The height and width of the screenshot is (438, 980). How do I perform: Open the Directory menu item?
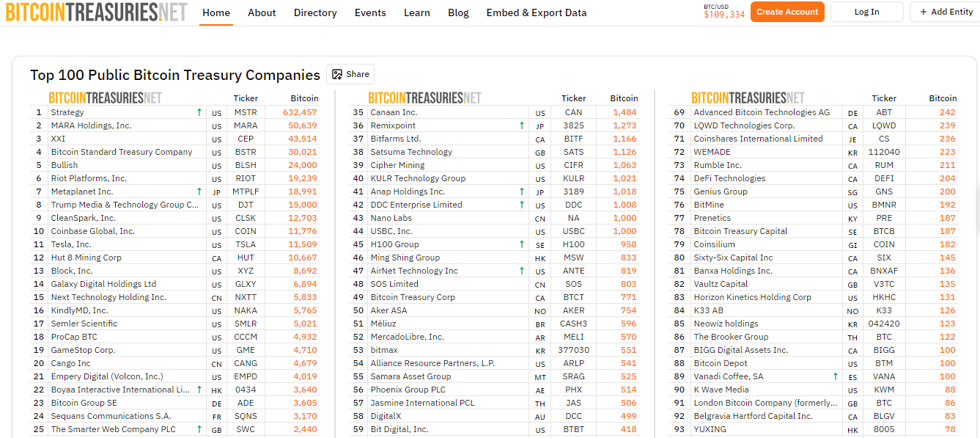(315, 12)
